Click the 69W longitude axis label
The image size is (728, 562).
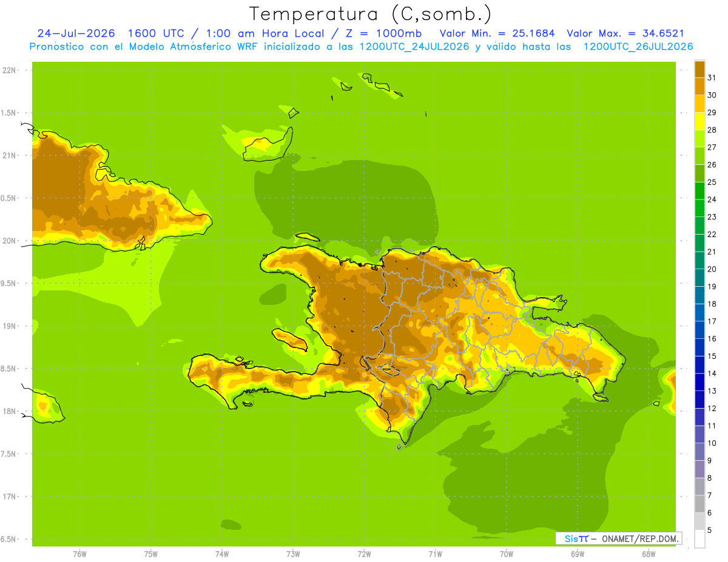pos(578,554)
